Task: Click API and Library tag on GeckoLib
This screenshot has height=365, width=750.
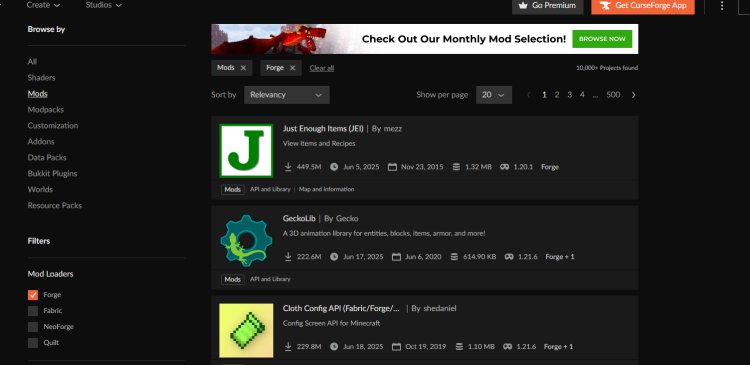Action: click(270, 279)
